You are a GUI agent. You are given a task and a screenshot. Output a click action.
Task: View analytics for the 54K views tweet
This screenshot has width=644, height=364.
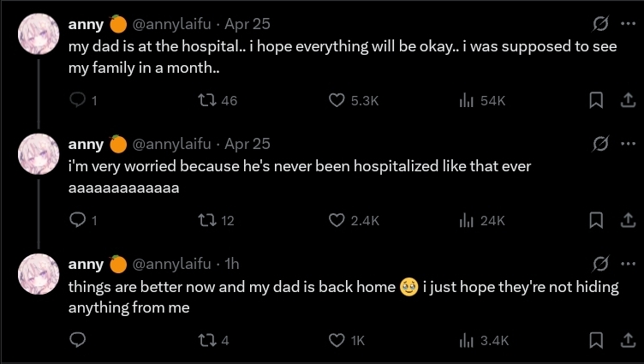467,101
